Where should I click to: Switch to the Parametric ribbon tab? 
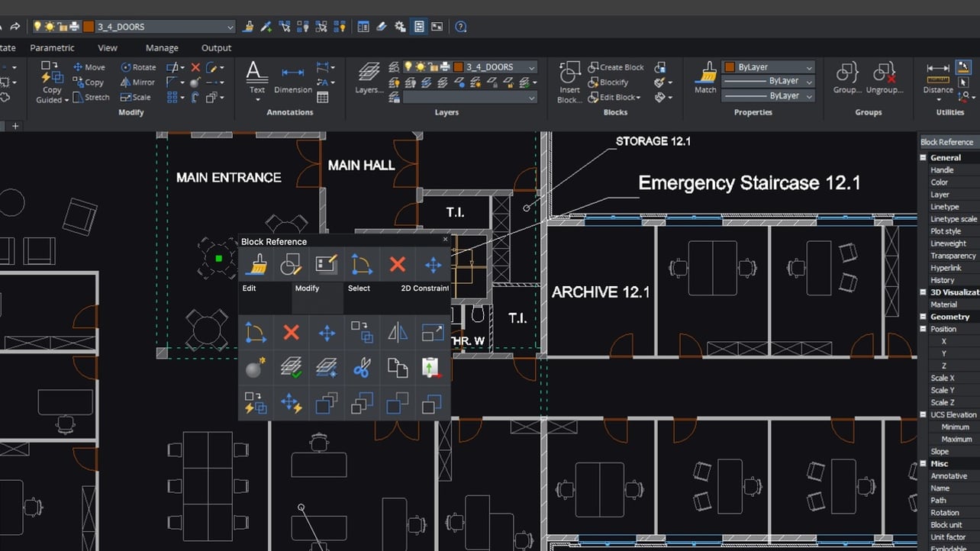pos(52,47)
